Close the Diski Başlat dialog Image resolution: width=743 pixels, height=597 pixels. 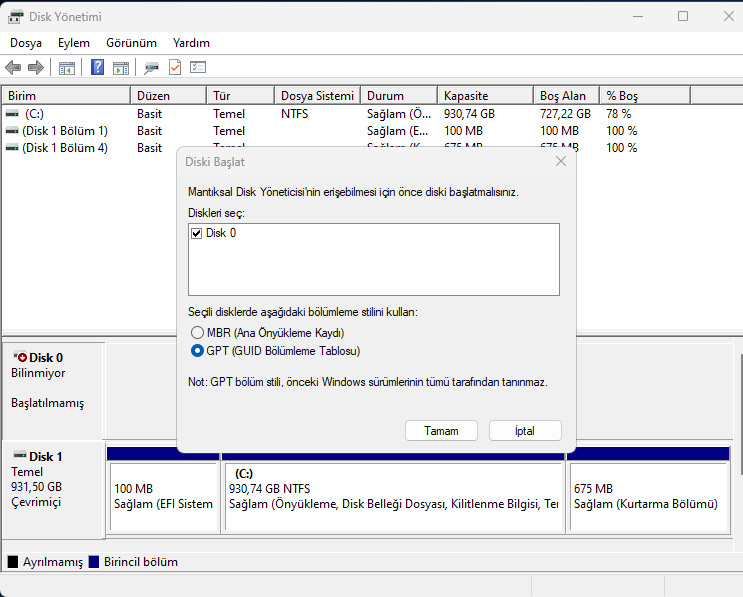(561, 162)
